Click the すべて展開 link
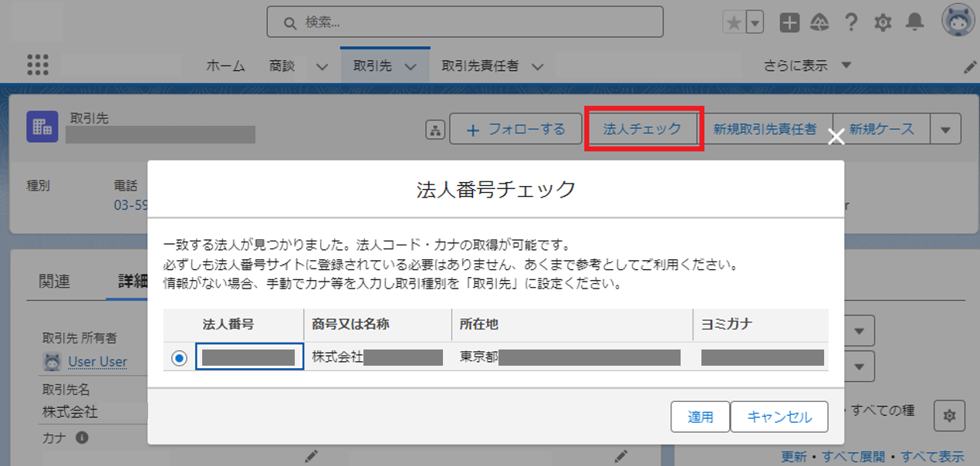The image size is (980, 466). pos(854,456)
